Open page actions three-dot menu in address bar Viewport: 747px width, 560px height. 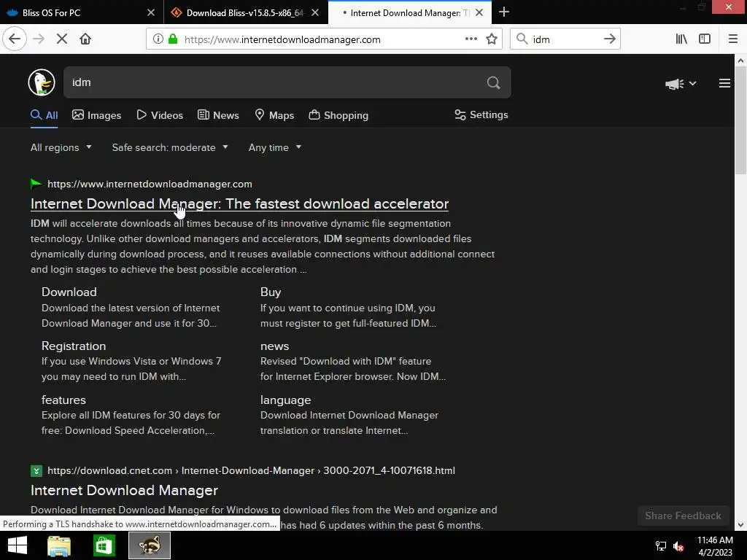point(471,39)
